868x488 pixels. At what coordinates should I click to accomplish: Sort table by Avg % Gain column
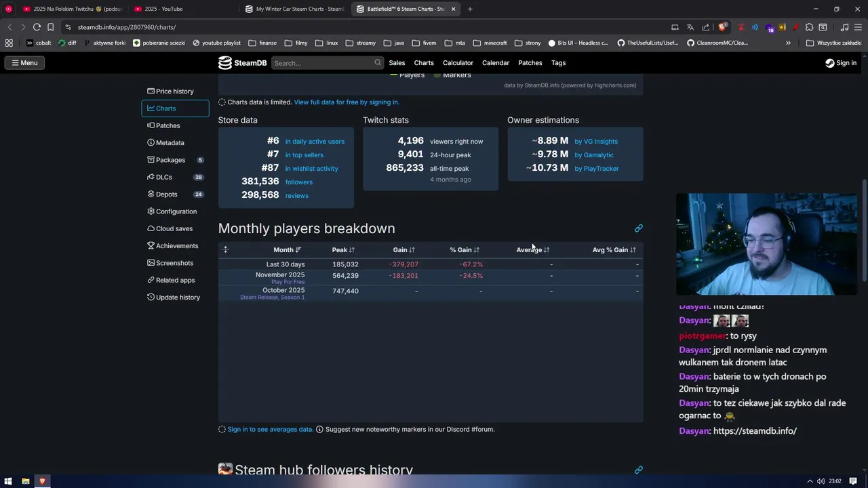(614, 250)
